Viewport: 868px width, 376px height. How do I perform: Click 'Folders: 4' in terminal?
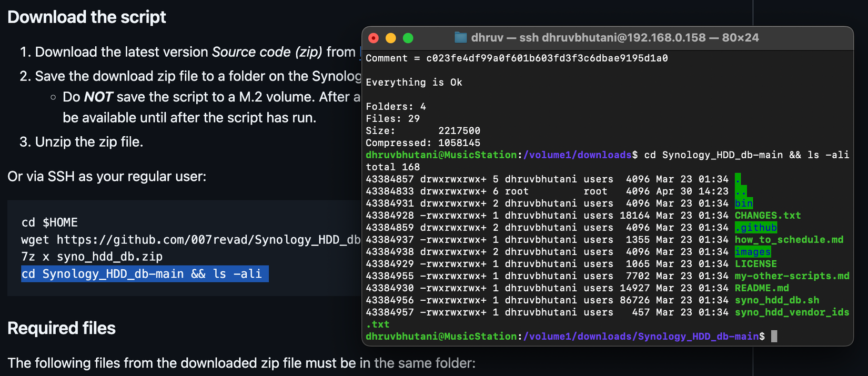click(396, 106)
